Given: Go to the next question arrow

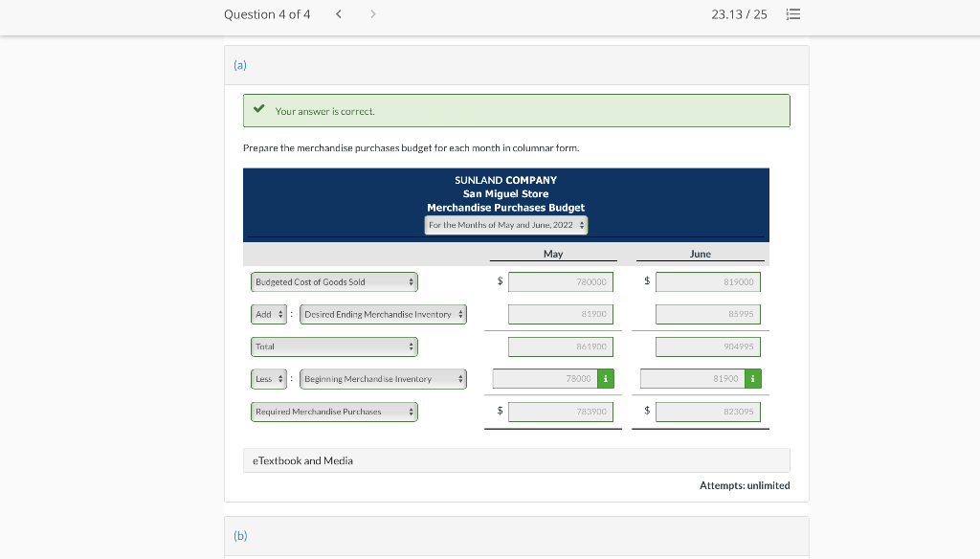Looking at the screenshot, I should pyautogui.click(x=373, y=14).
